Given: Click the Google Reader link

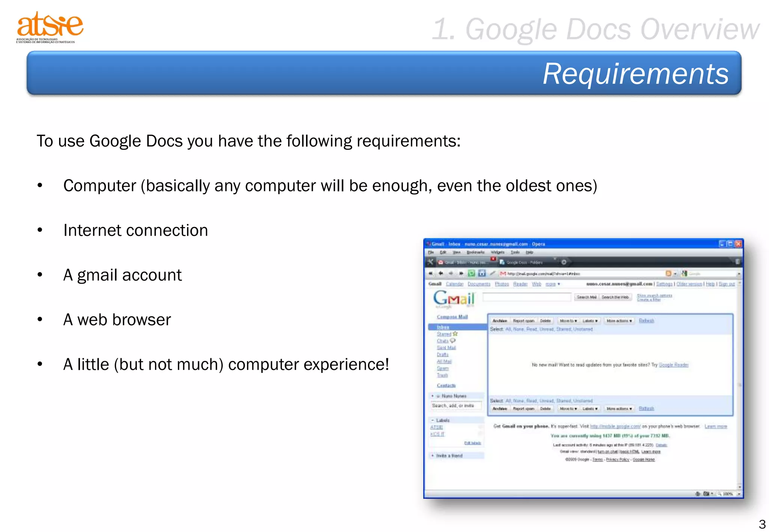Looking at the screenshot, I should click(673, 365).
